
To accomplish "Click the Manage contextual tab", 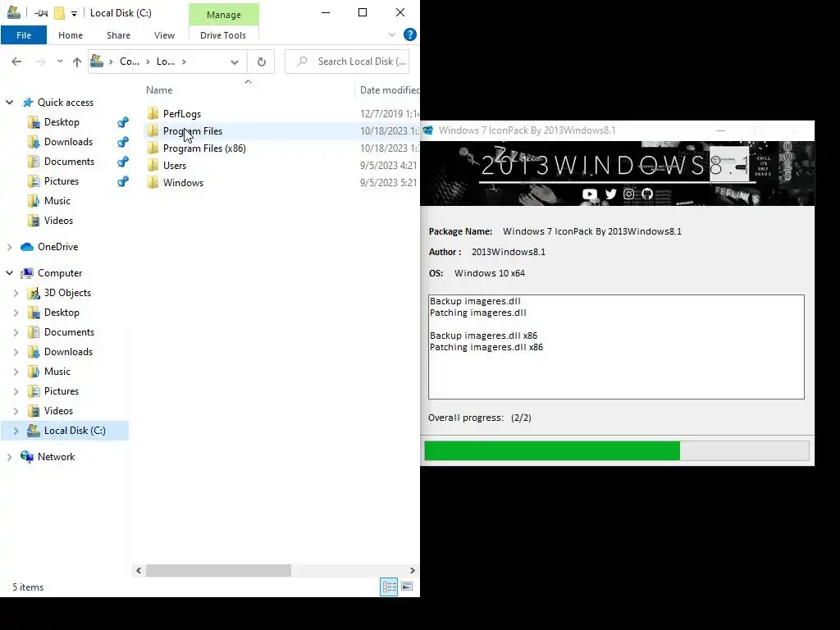I will point(224,15).
